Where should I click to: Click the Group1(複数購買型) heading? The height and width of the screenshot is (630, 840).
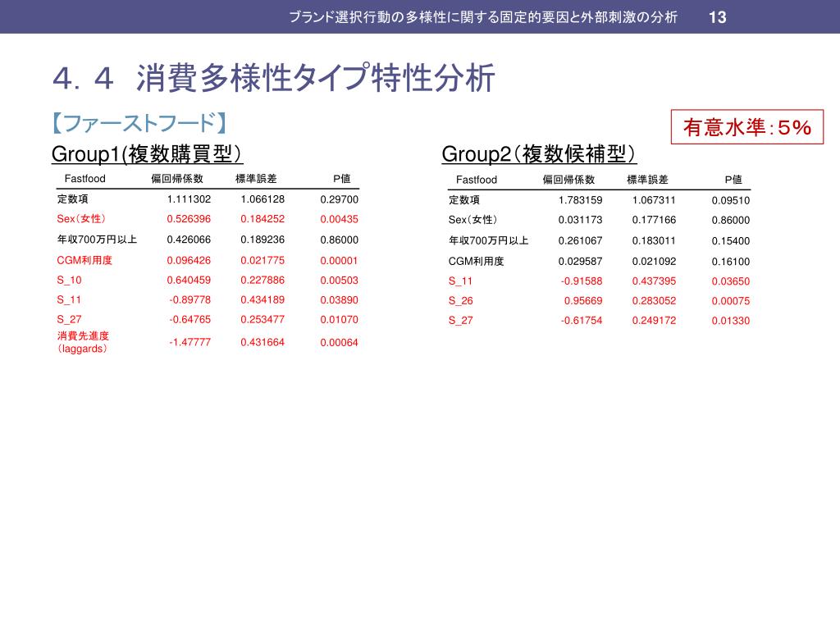coord(147,153)
